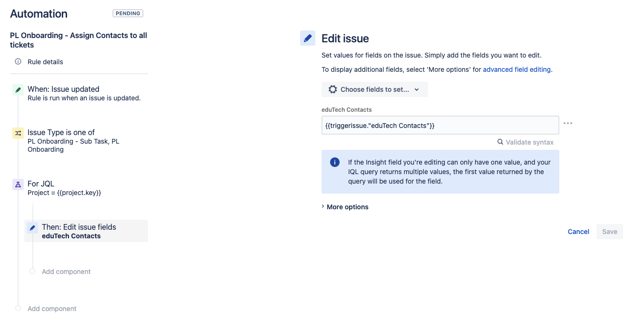
Task: Select the When: Issue updated step
Action: point(80,93)
